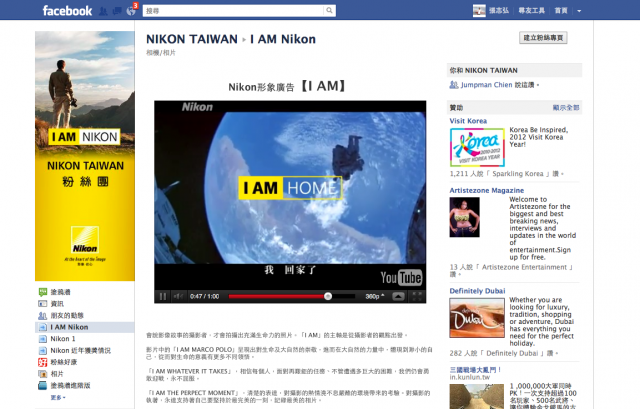Click the wall speech-bubble icon in sidebar
The image size is (640, 409).
pyautogui.click(x=42, y=292)
